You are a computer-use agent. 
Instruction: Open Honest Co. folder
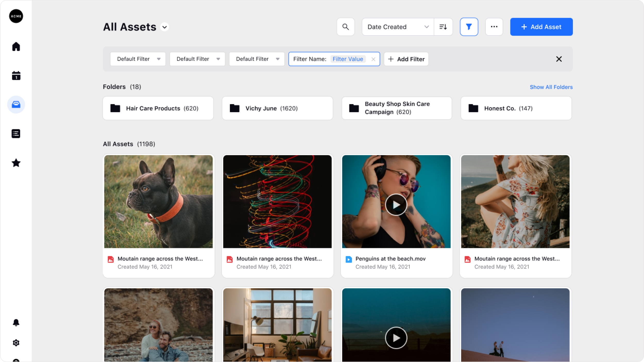516,108
